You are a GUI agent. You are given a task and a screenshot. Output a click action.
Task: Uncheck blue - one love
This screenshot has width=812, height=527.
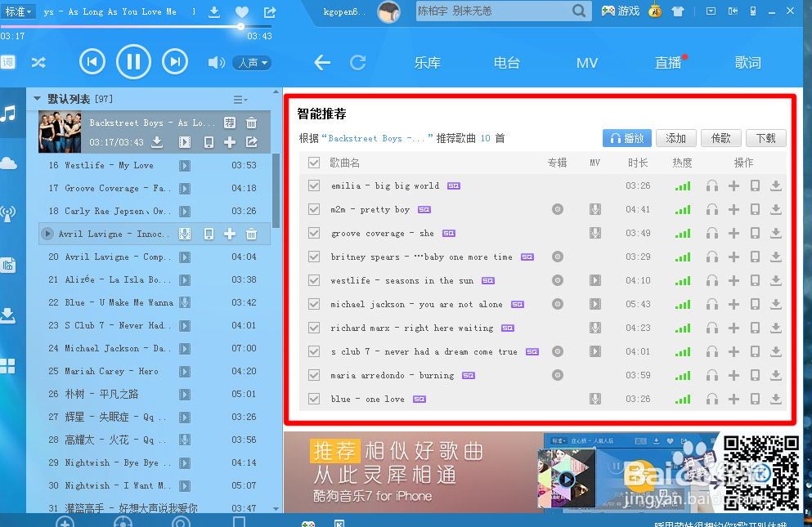tap(314, 399)
